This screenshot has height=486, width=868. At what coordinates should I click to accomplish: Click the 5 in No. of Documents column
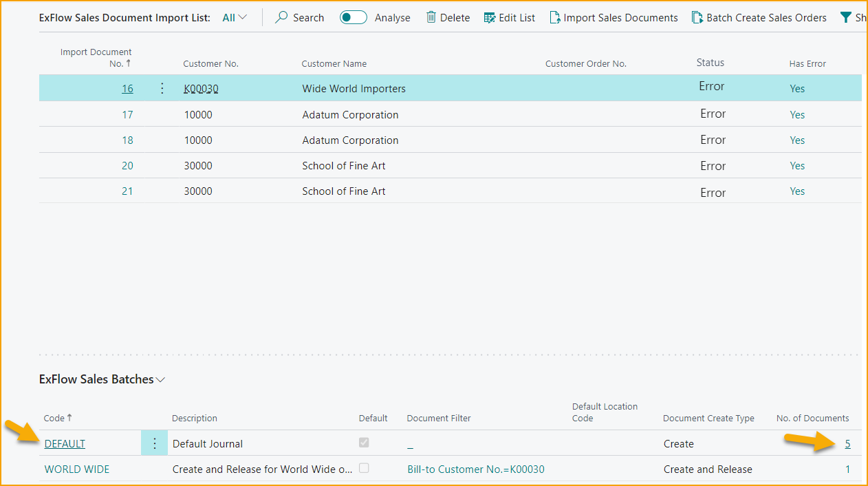point(847,443)
